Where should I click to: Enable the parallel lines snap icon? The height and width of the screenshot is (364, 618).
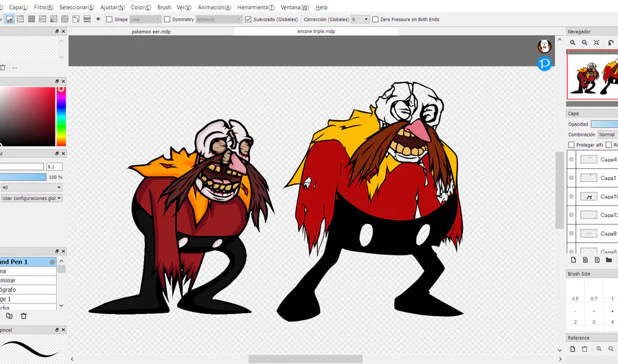click(x=21, y=19)
